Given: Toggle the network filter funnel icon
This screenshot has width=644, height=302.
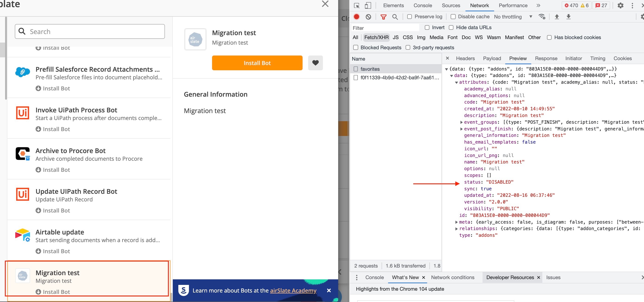Looking at the screenshot, I should 383,17.
